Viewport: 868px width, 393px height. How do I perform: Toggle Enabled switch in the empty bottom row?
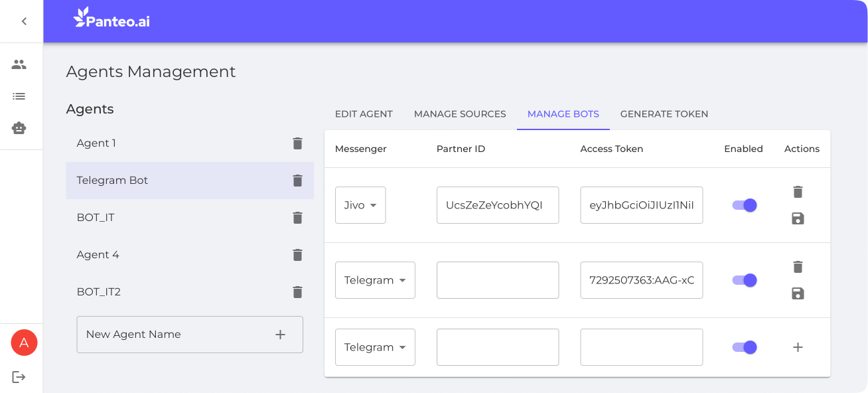pos(744,347)
